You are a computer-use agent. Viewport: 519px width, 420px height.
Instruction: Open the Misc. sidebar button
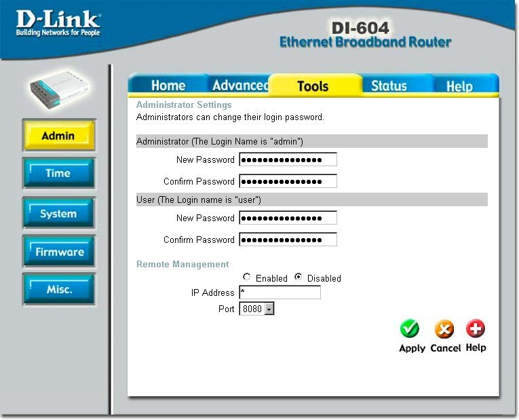tap(59, 289)
